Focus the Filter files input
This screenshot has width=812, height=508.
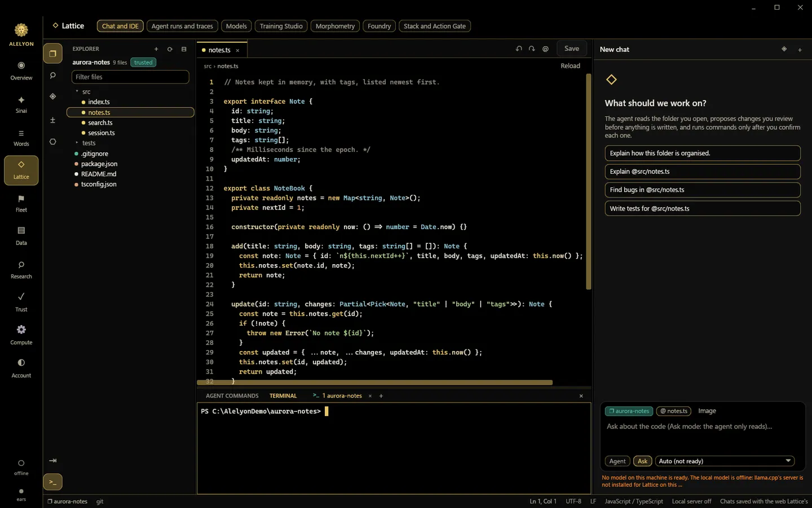pos(130,77)
